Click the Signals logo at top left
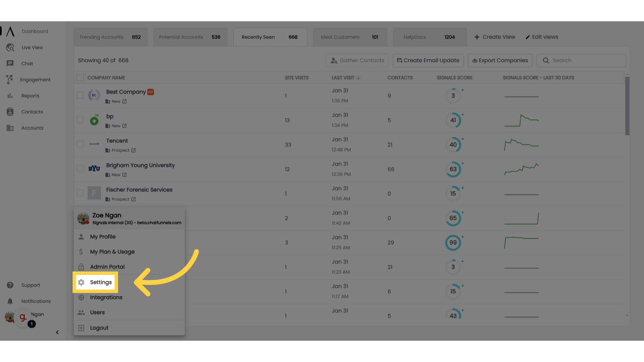The width and height of the screenshot is (644, 362). (x=10, y=32)
